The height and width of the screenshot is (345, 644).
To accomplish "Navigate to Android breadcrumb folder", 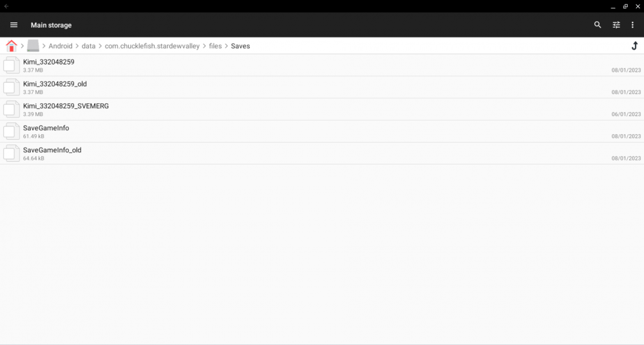I will (61, 46).
